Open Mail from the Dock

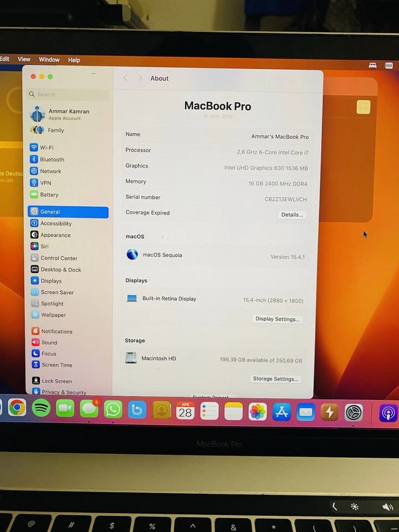(306, 412)
